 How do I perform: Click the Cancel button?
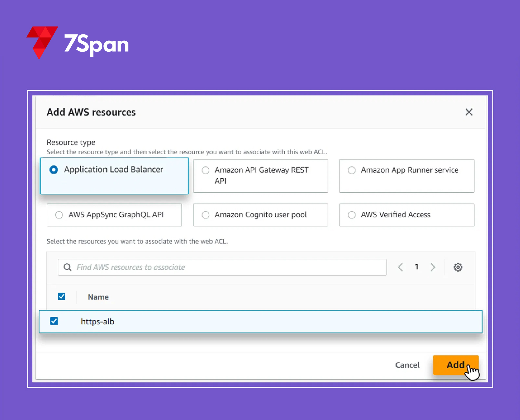coord(407,365)
